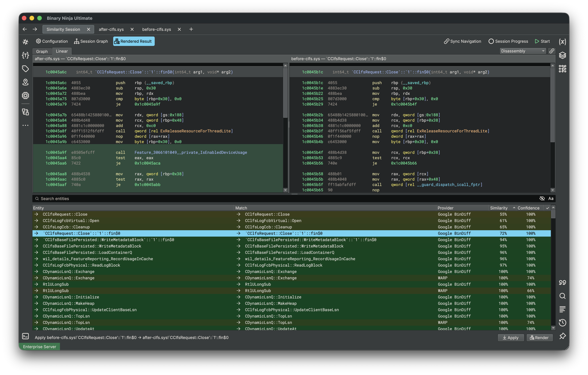Toggle Sync Navigation
588x375 pixels.
(462, 41)
